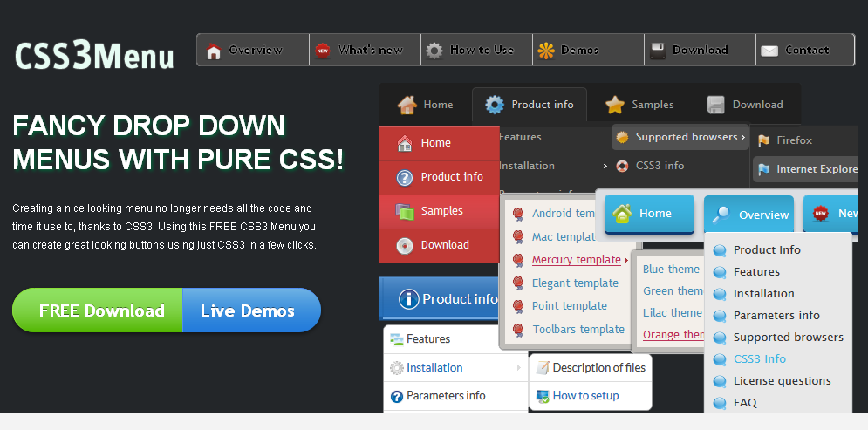Open the Contact top navigation item
Screen dimensions: 868x430
(805, 50)
